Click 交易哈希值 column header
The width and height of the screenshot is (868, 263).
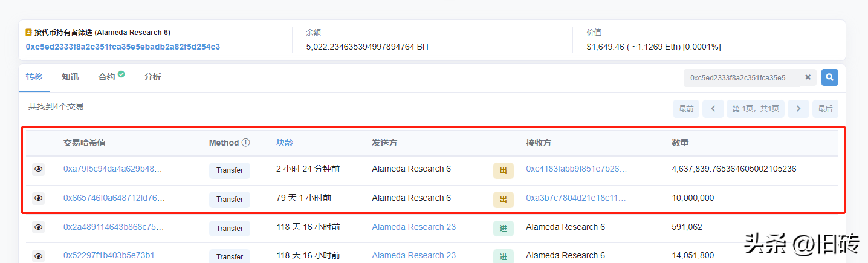click(85, 143)
